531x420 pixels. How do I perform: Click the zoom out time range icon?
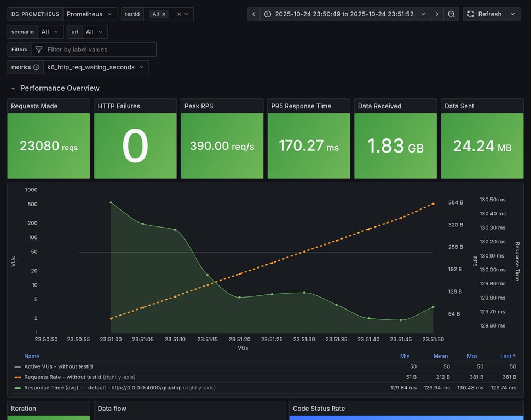point(451,14)
